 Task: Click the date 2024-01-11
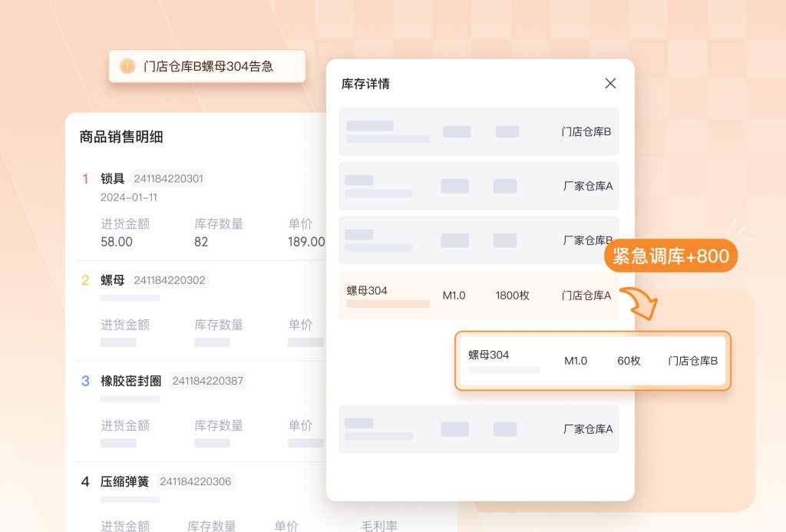pyautogui.click(x=129, y=197)
